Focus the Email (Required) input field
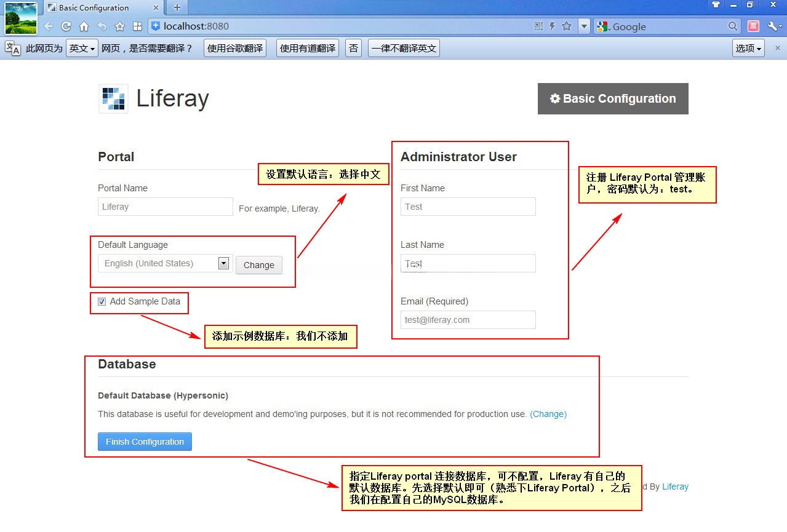The image size is (787, 532). pyautogui.click(x=468, y=320)
